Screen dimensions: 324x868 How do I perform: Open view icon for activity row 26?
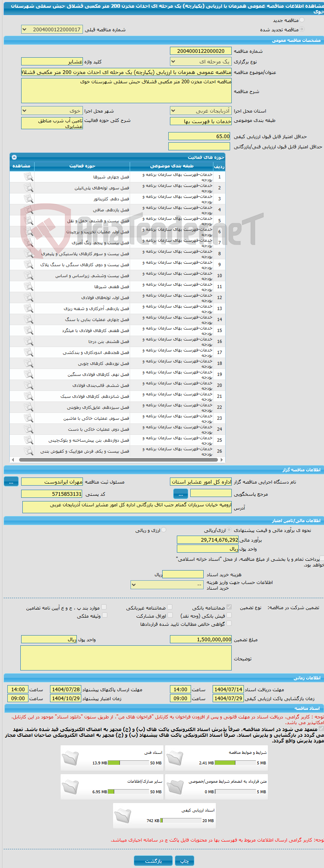pos(28,451)
